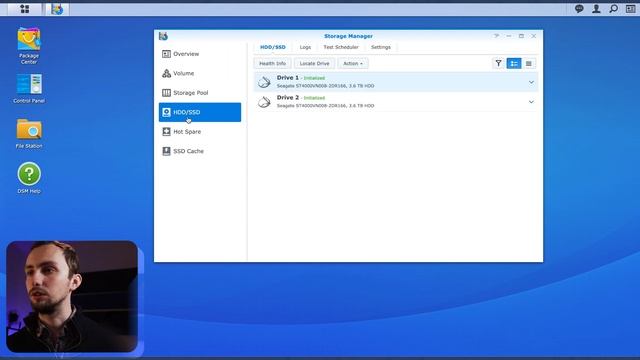Open the search magnifier icon

[x=613, y=9]
